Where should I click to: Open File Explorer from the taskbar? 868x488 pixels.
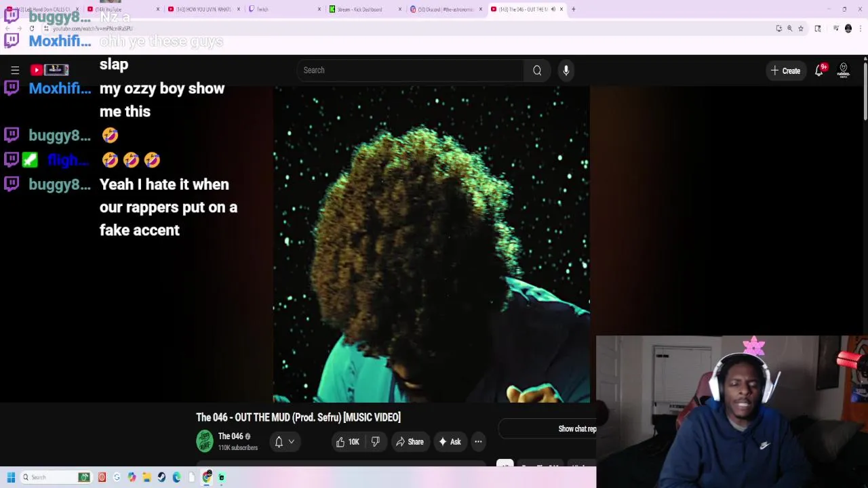[146, 477]
